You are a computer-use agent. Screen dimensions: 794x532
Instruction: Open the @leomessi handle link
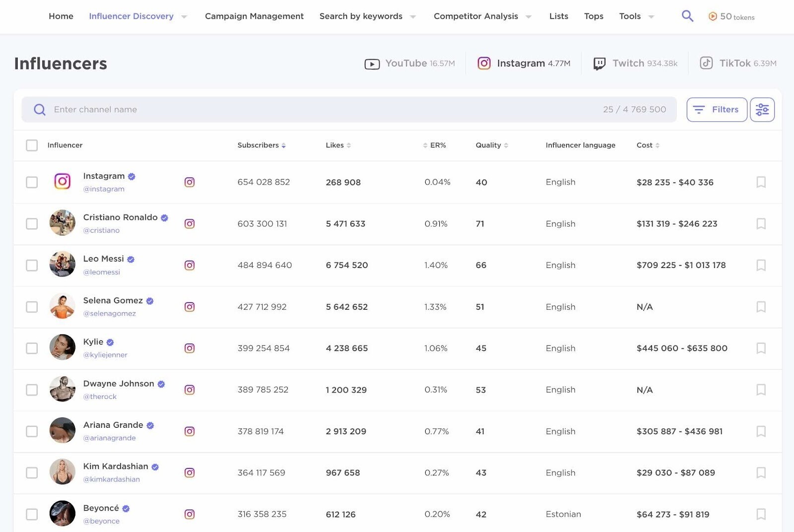[102, 272]
